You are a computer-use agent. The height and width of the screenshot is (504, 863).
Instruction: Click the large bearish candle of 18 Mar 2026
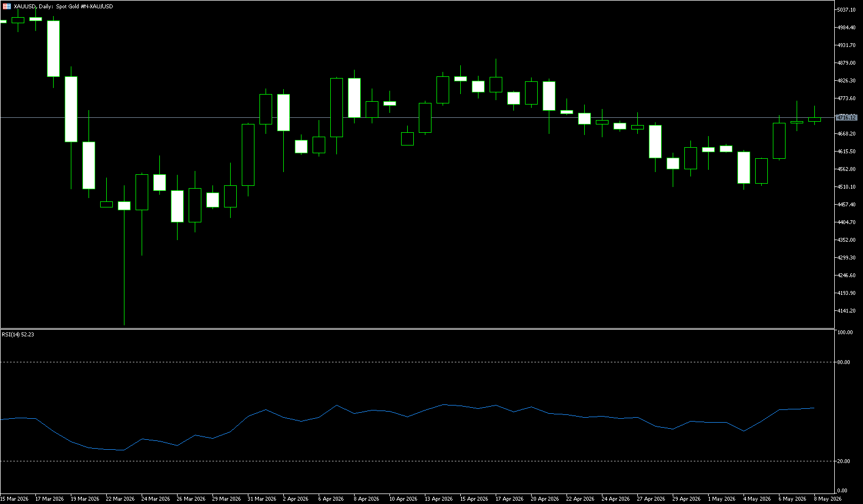coord(53,49)
